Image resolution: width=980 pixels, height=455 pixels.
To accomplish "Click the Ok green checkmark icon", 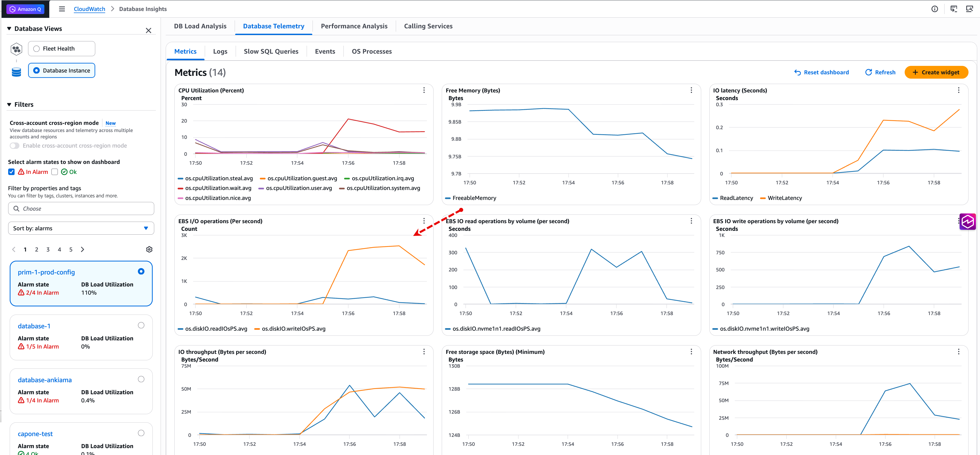I will [64, 172].
